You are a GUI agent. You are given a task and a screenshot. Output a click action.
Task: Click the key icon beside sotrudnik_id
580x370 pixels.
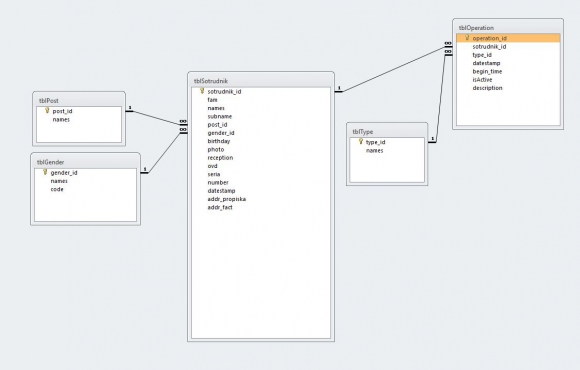[x=202, y=91]
